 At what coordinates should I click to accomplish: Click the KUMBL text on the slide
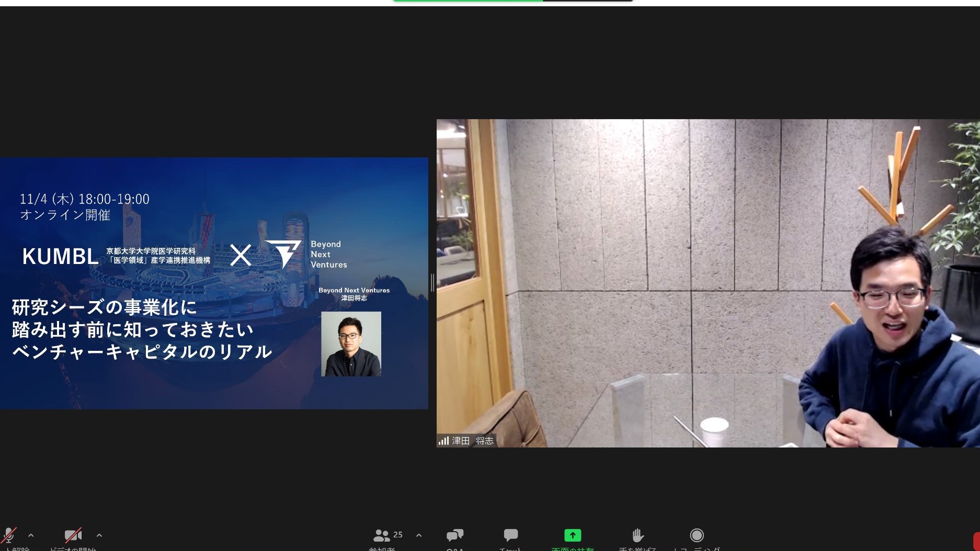point(60,257)
